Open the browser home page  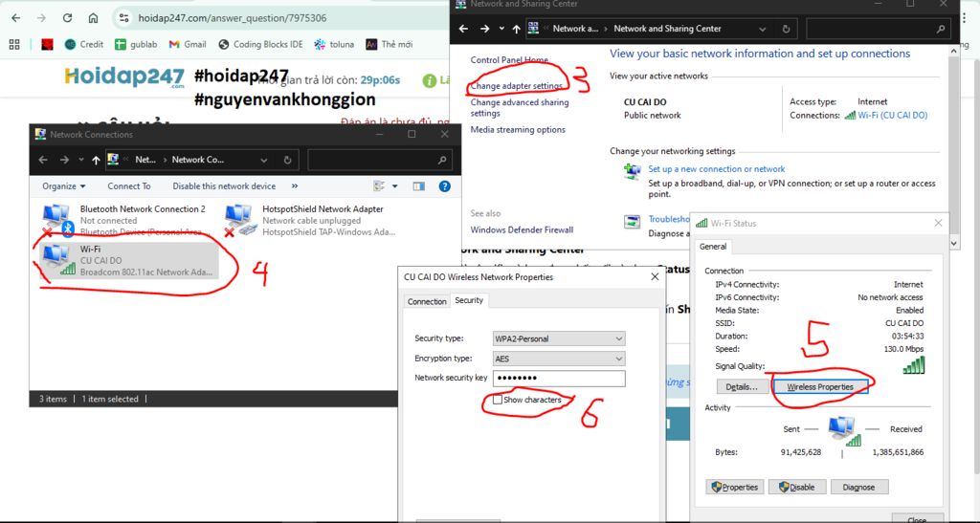coord(93,18)
